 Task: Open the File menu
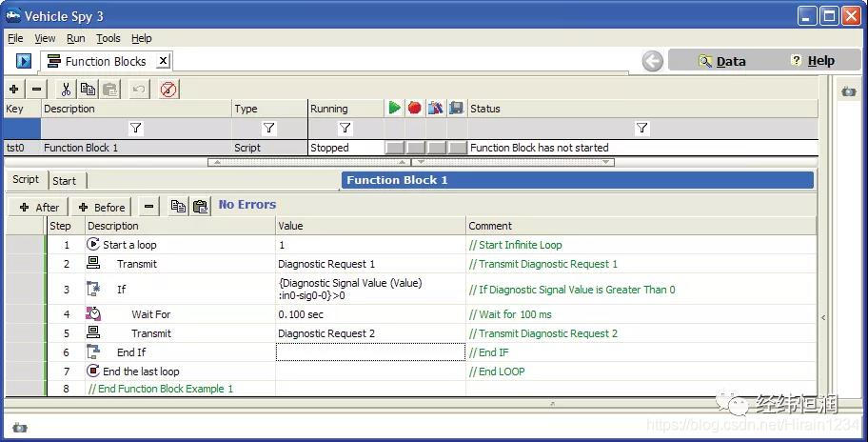tap(15, 38)
